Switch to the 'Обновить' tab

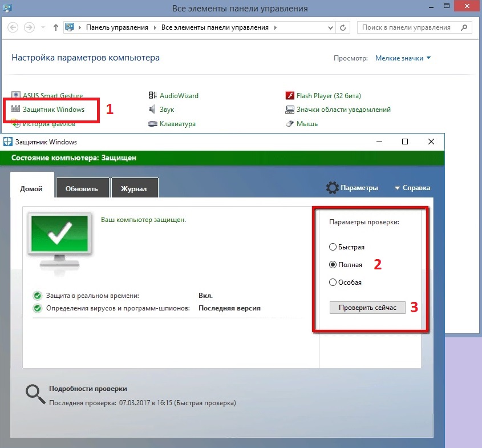(82, 188)
